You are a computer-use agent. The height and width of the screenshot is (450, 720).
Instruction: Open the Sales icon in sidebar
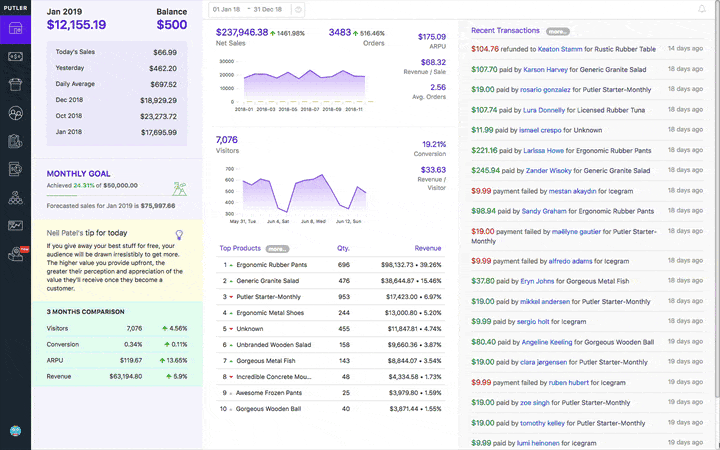[15, 57]
